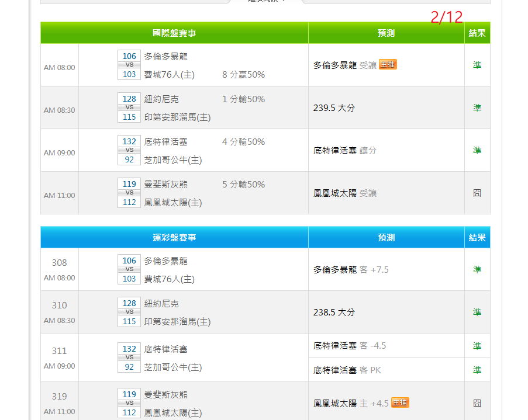Click the 238.5 大分 prediction
This screenshot has width=528, height=420.
click(334, 313)
